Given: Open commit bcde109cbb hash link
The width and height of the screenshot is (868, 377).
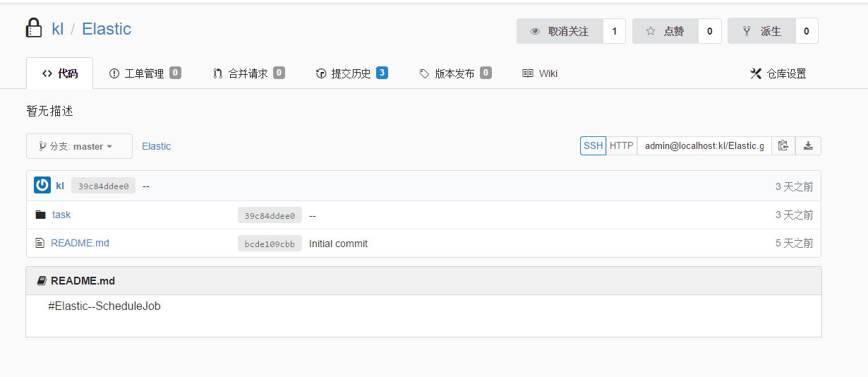Looking at the screenshot, I should coord(270,244).
